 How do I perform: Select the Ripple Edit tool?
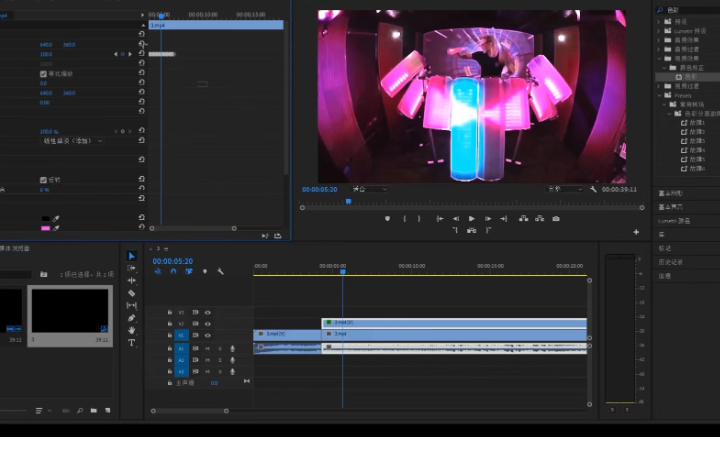pyautogui.click(x=131, y=280)
